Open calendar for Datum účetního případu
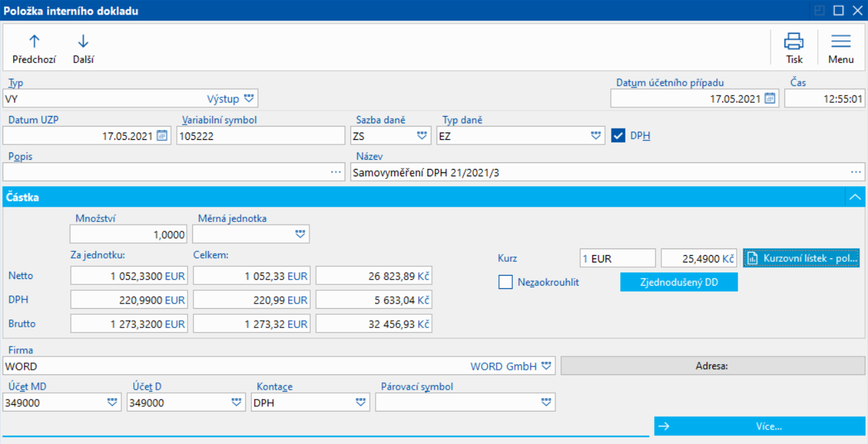The width and height of the screenshot is (868, 444). point(769,99)
